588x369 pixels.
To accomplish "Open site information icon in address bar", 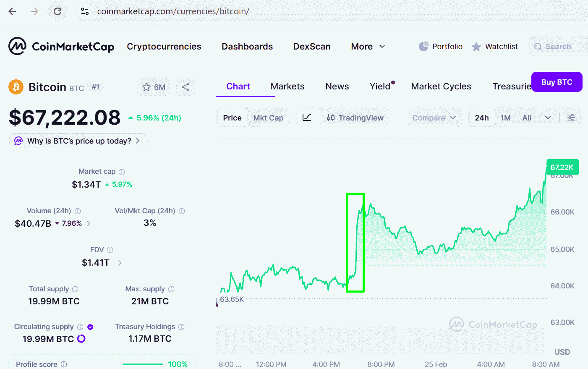I will pos(84,11).
